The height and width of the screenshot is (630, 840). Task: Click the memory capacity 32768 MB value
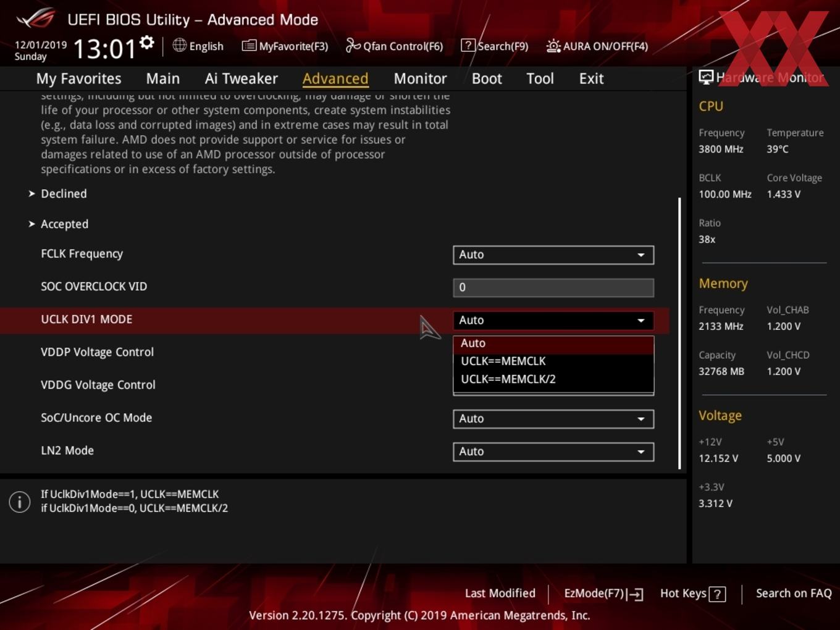pos(721,371)
